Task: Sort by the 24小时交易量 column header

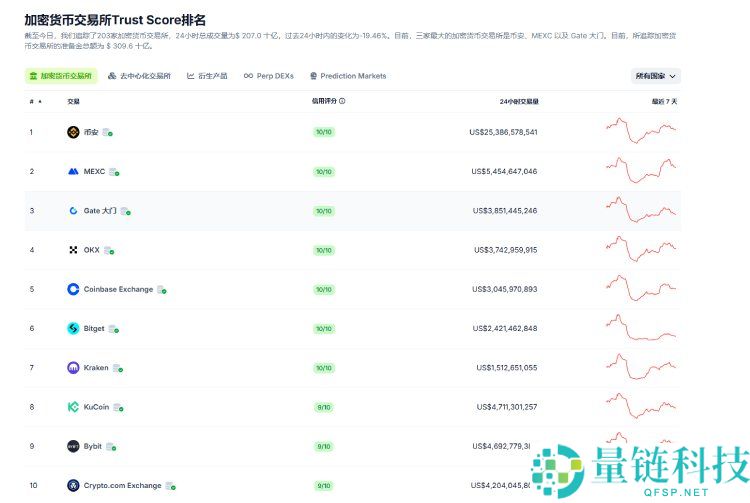Action: (x=519, y=101)
